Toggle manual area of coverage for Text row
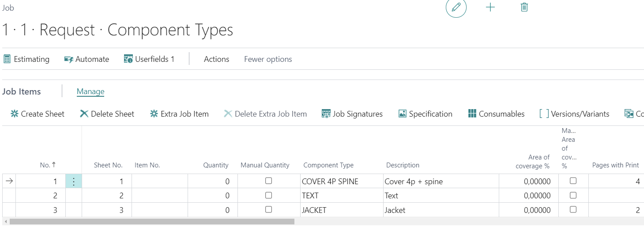 [573, 195]
